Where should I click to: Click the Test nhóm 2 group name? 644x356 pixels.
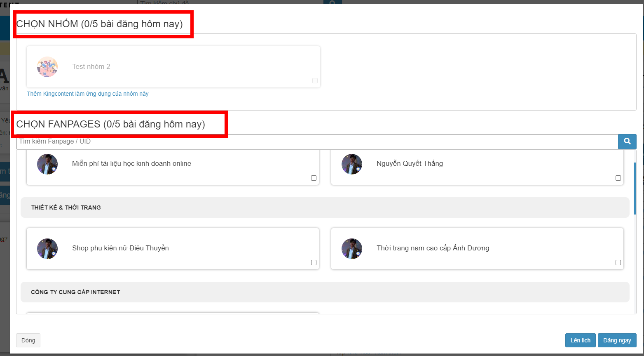(91, 67)
